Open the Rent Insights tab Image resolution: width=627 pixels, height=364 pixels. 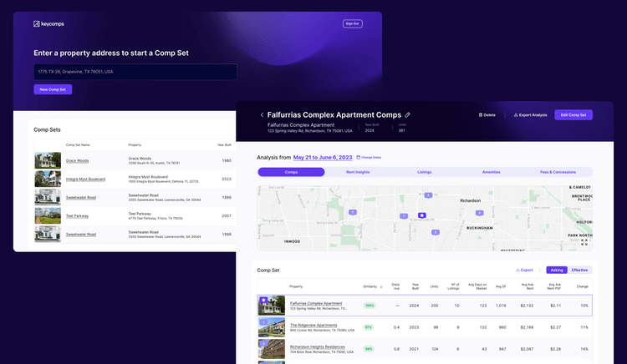[358, 172]
